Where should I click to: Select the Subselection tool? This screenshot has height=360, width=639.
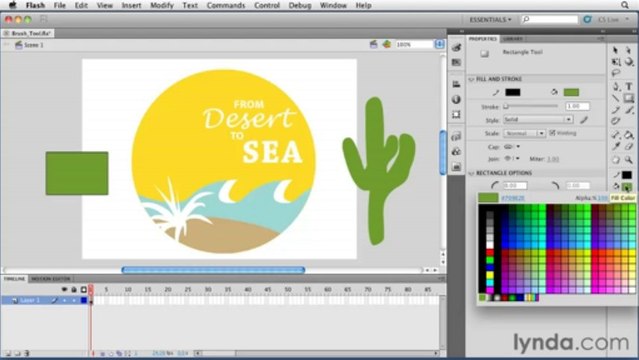pos(629,50)
